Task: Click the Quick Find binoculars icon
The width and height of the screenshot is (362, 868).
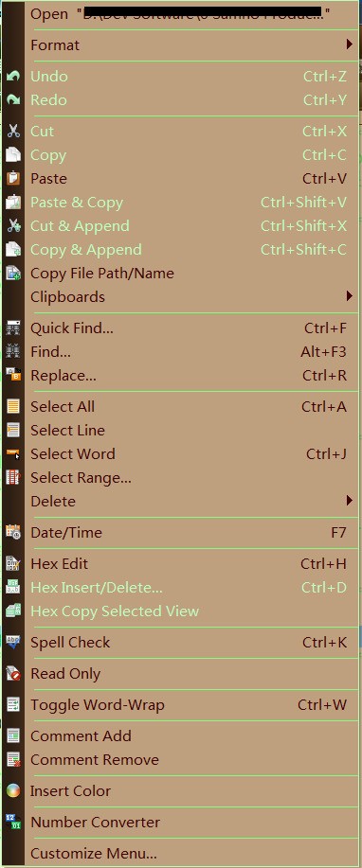Action: 12,328
